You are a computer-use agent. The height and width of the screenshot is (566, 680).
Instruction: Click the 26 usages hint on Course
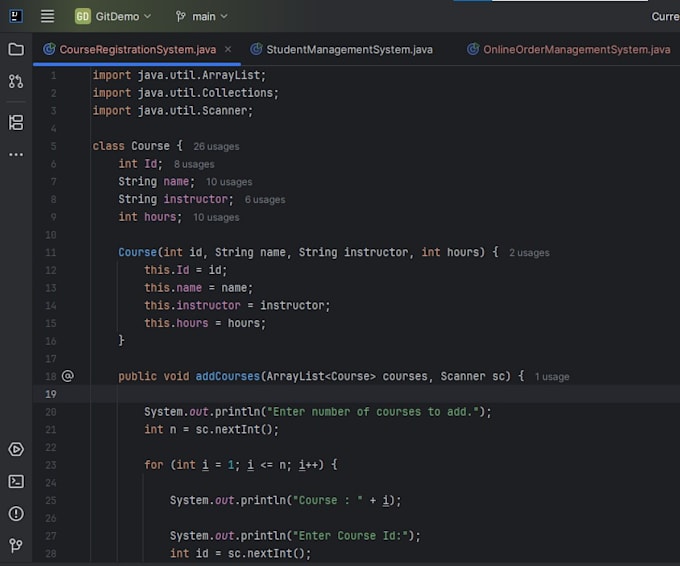[x=216, y=147]
